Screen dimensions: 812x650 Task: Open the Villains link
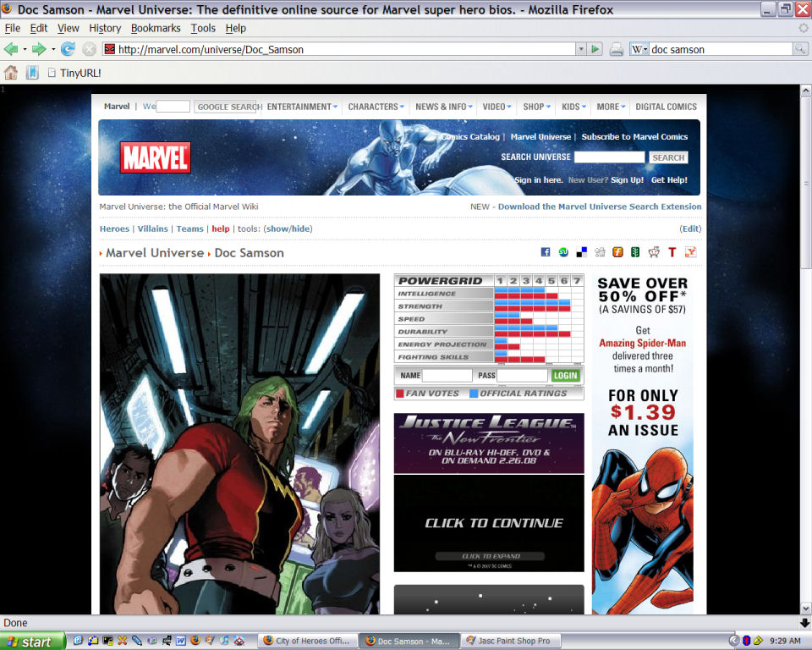coord(153,229)
